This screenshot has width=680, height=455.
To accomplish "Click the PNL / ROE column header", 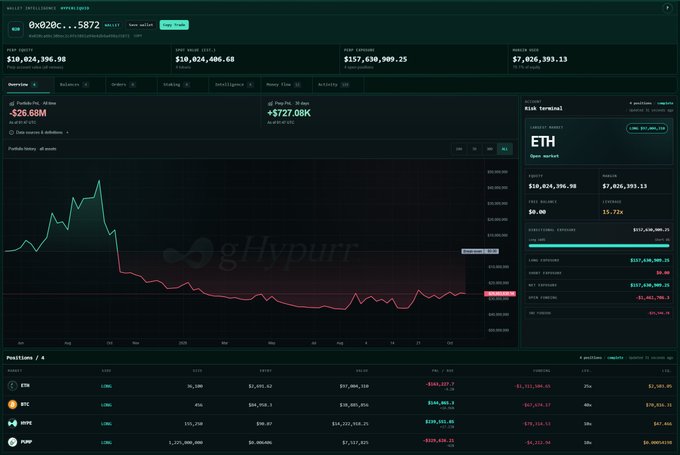I will [x=443, y=371].
